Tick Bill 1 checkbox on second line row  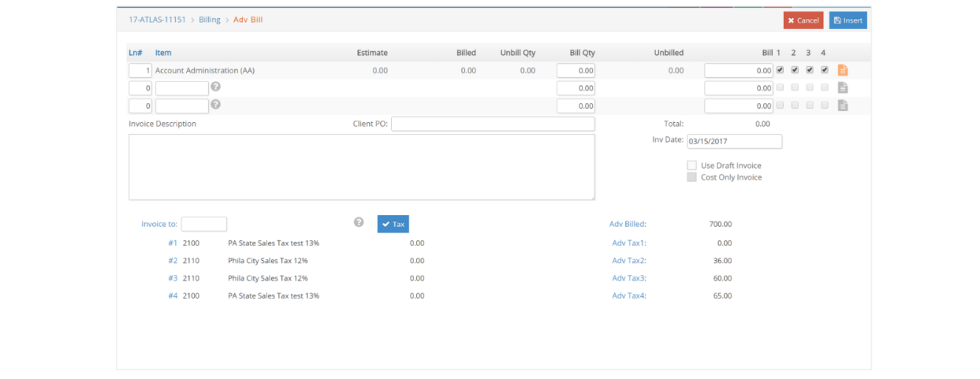click(780, 87)
